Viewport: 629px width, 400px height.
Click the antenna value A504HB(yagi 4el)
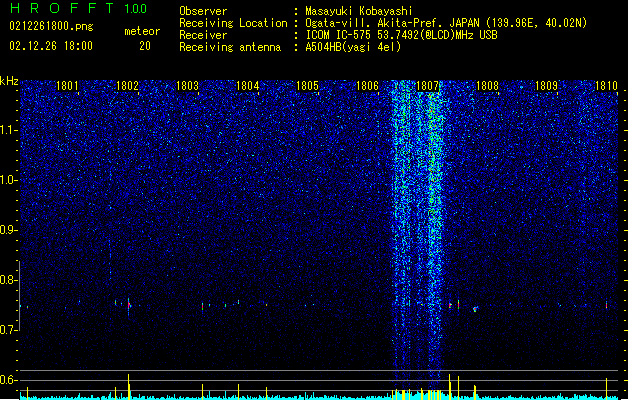pyautogui.click(x=353, y=47)
